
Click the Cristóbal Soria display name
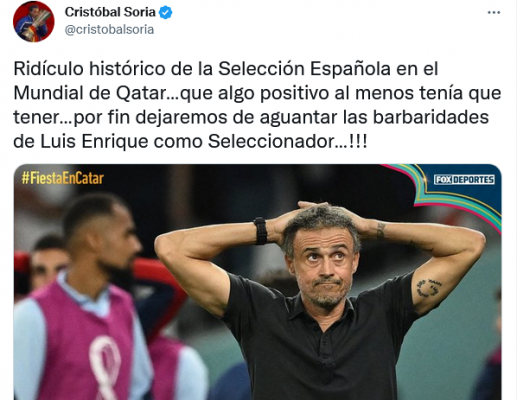[110, 12]
